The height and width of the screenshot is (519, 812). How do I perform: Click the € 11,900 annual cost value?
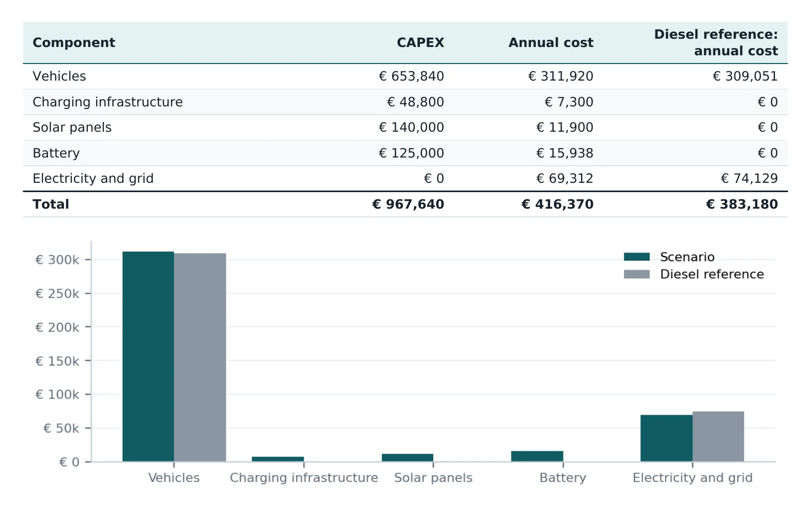pos(565,127)
